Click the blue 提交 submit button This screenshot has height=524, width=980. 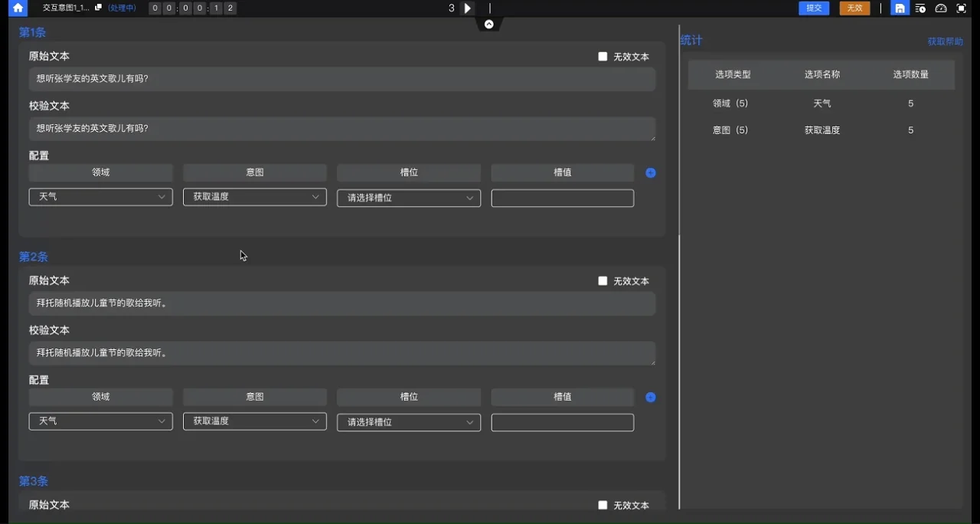click(x=814, y=8)
